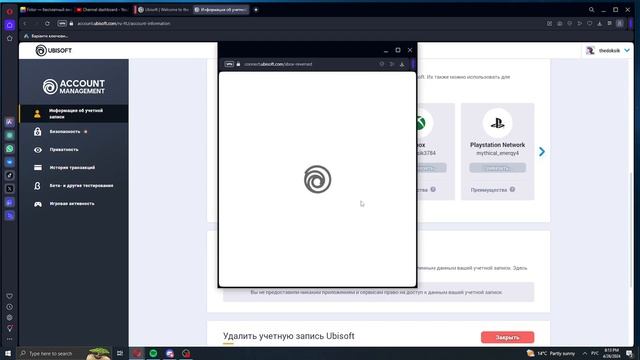Click the PlayStation Network card button
The width and height of the screenshot is (640, 360).
point(497,168)
